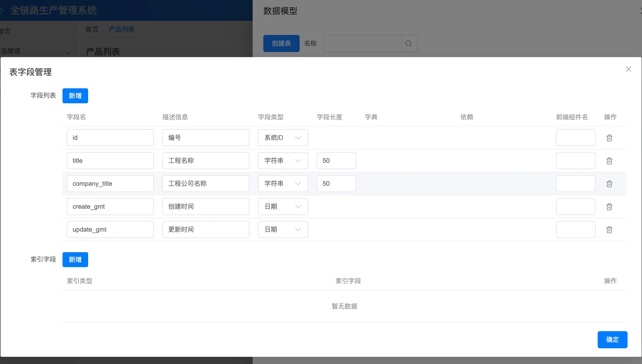
Task: Delete the update_gmt field row
Action: point(609,230)
